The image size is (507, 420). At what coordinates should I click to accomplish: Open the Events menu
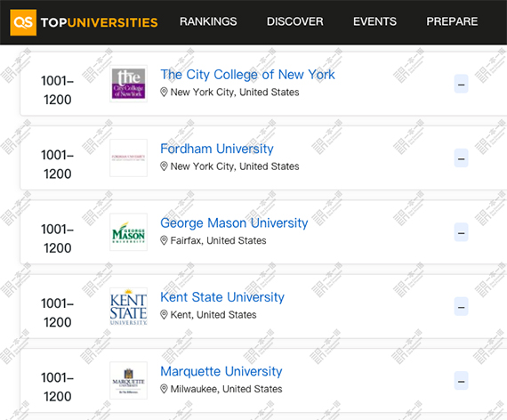(374, 21)
